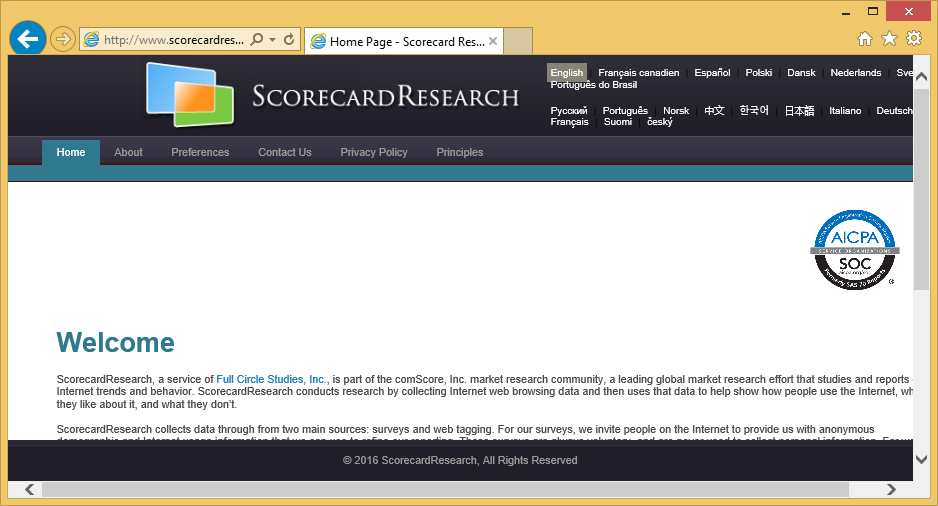Image resolution: width=938 pixels, height=506 pixels.
Task: Click the vertical scrollbar thumb
Action: pyautogui.click(x=921, y=190)
